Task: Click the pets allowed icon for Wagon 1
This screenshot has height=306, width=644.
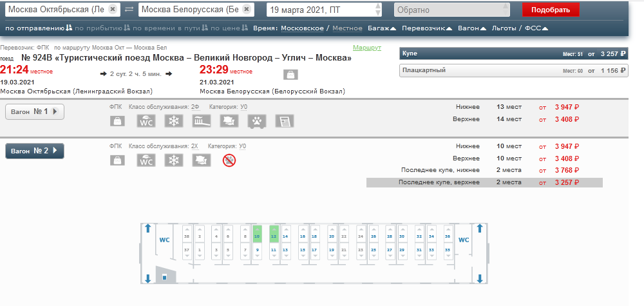Action: (x=257, y=121)
